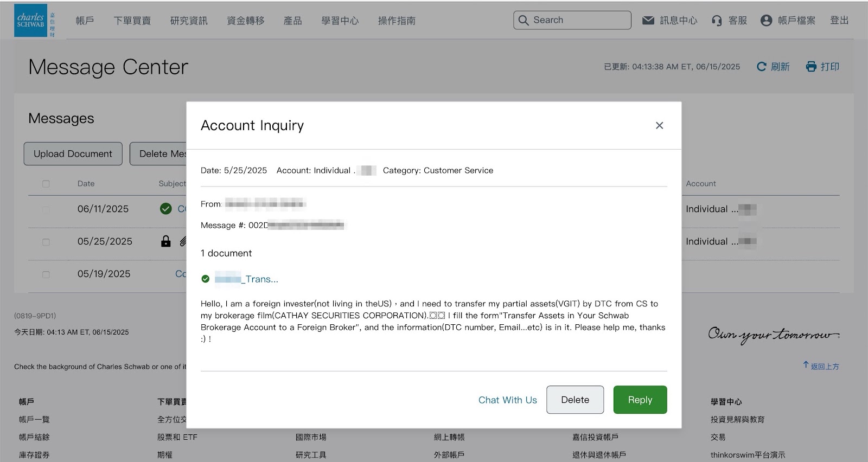868x462 pixels.
Task: Click 網上轉帳 footer link
Action: (x=449, y=437)
